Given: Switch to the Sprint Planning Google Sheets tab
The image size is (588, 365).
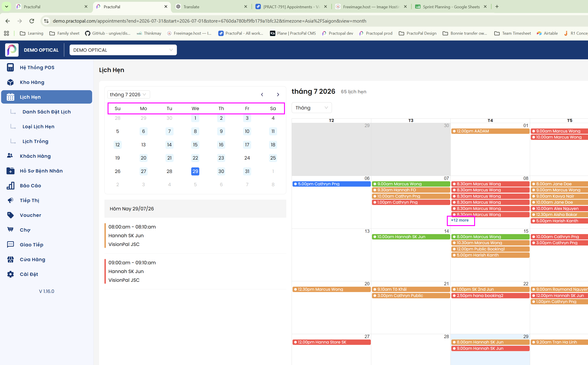Looking at the screenshot, I should coord(451,7).
